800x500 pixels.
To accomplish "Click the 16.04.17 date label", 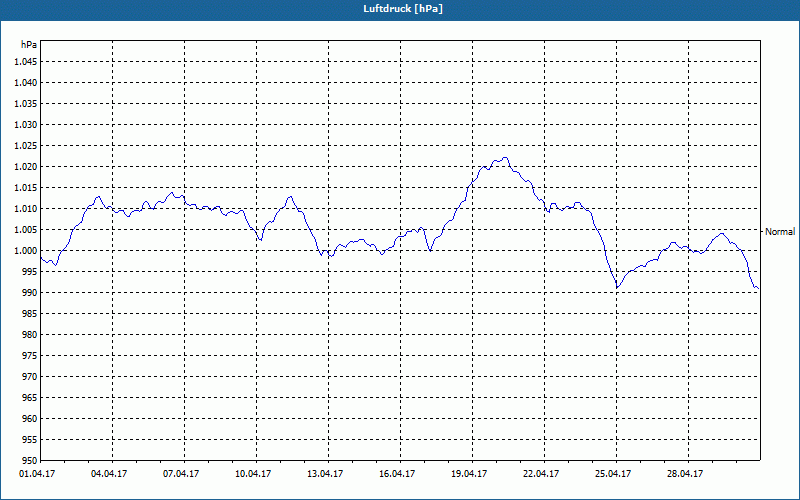I will pyautogui.click(x=397, y=474).
